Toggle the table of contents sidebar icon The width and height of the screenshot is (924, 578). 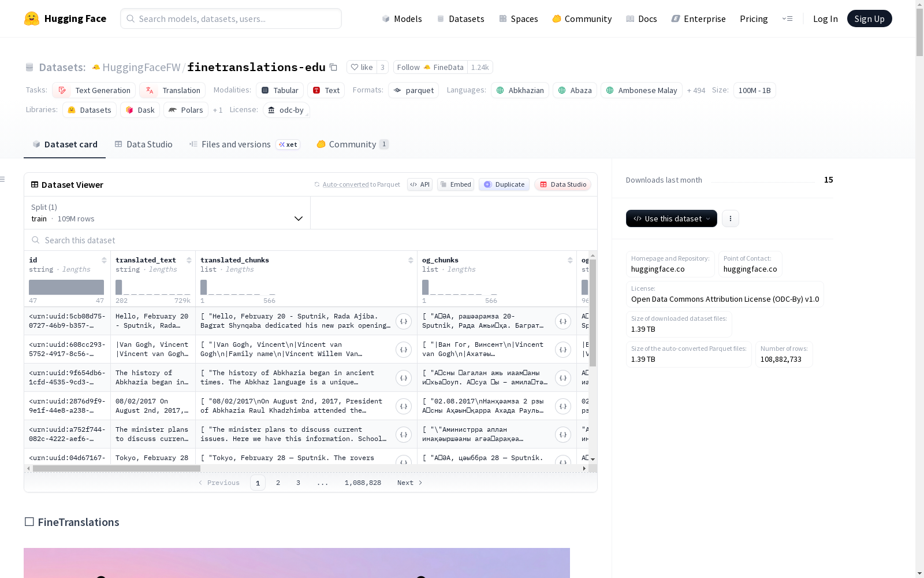[x=3, y=179]
